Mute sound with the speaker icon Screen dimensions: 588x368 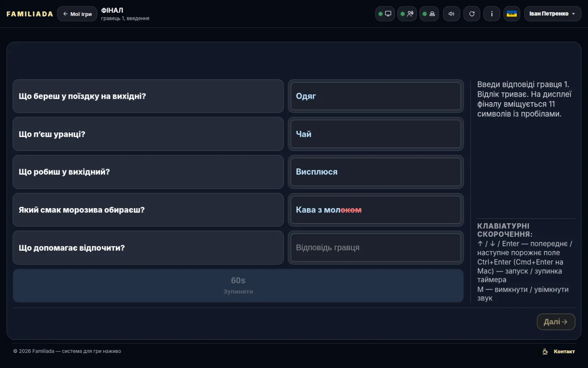point(451,14)
